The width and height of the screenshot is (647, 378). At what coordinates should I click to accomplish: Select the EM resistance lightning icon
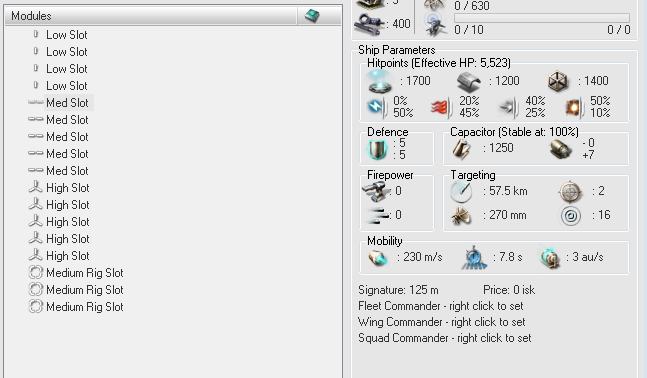coord(377,107)
